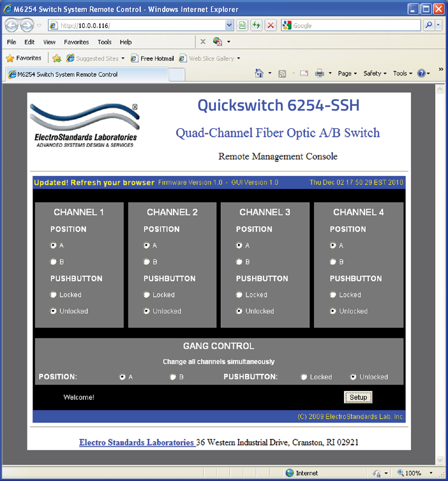
Task: Open the Print options dropdown arrow
Action: (x=330, y=74)
